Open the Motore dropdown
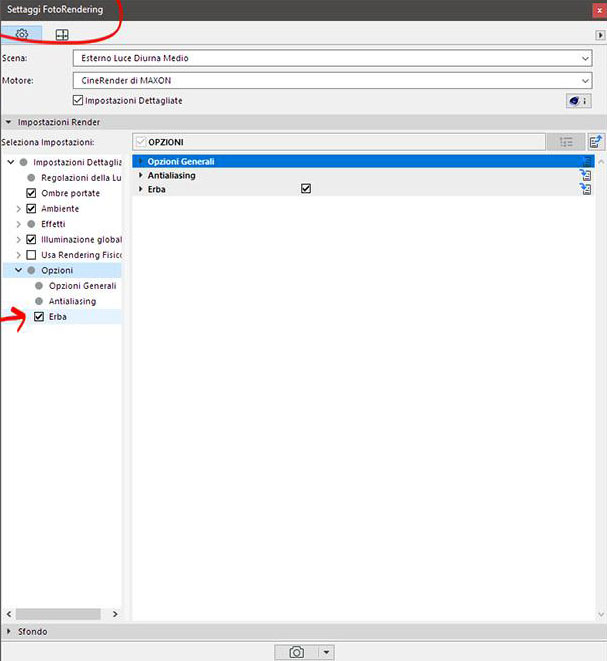 tap(332, 80)
